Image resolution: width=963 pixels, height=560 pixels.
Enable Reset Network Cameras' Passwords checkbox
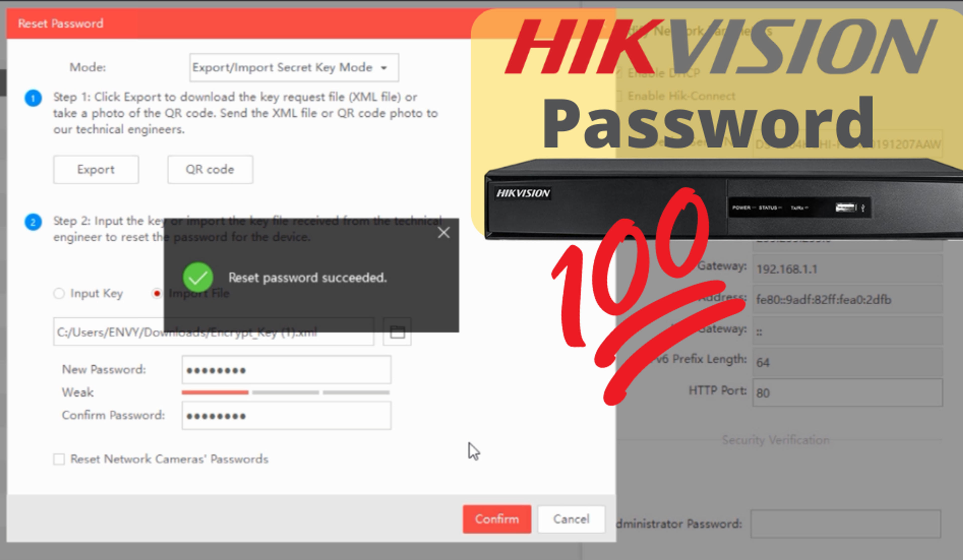coord(59,459)
